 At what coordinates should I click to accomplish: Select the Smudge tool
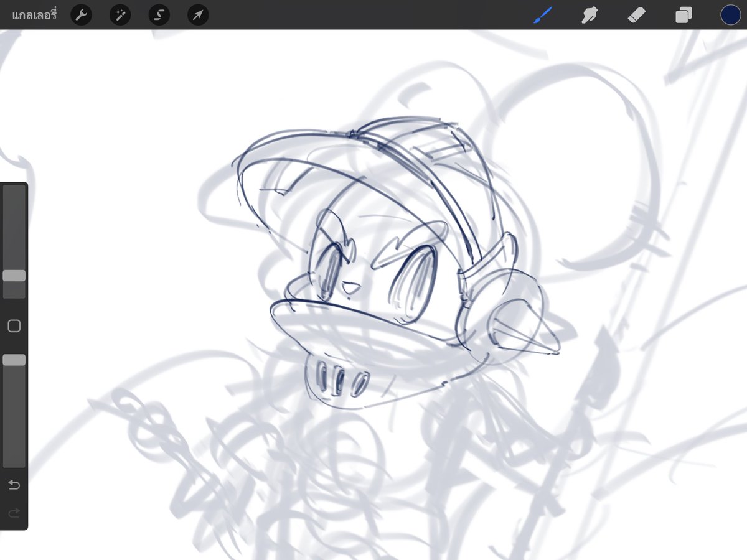point(590,15)
